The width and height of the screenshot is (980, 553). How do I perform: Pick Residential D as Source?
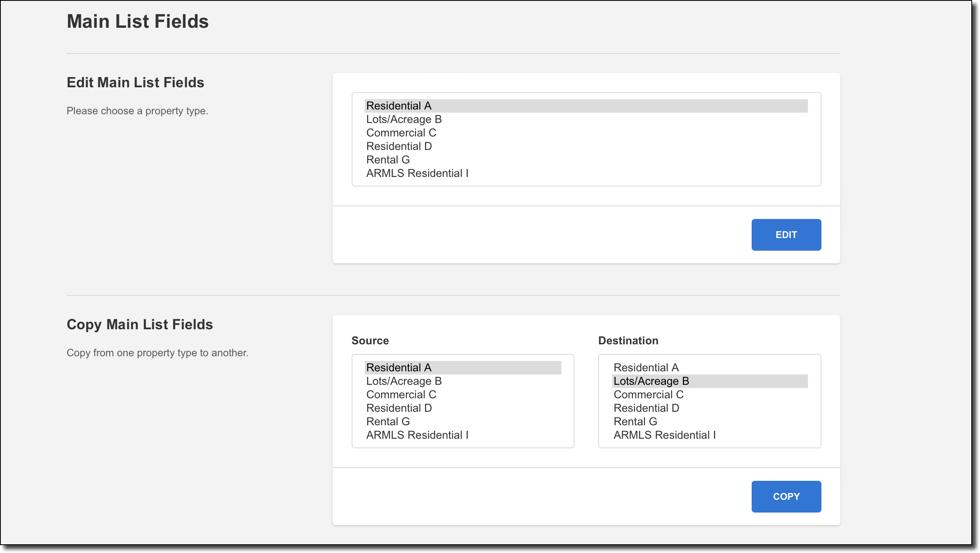463,408
